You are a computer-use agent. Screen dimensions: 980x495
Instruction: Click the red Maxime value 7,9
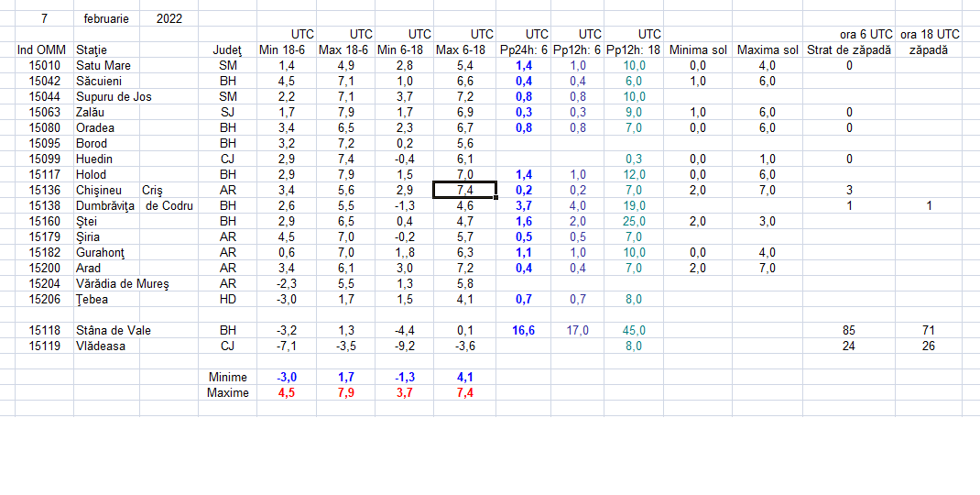[x=345, y=393]
